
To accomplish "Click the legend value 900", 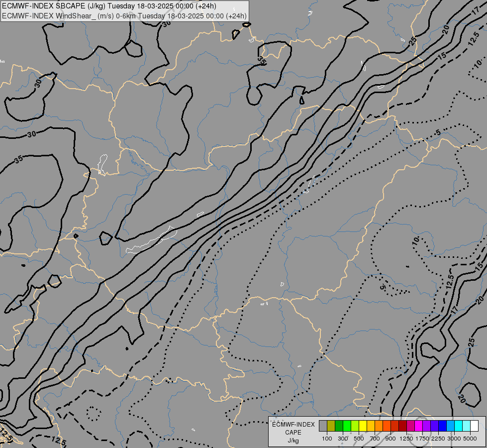I will pos(390,439).
